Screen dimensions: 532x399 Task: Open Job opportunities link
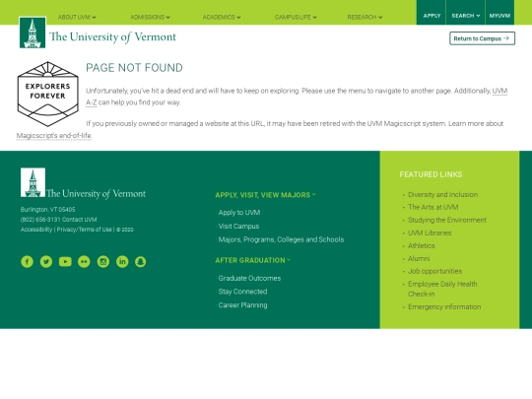434,271
